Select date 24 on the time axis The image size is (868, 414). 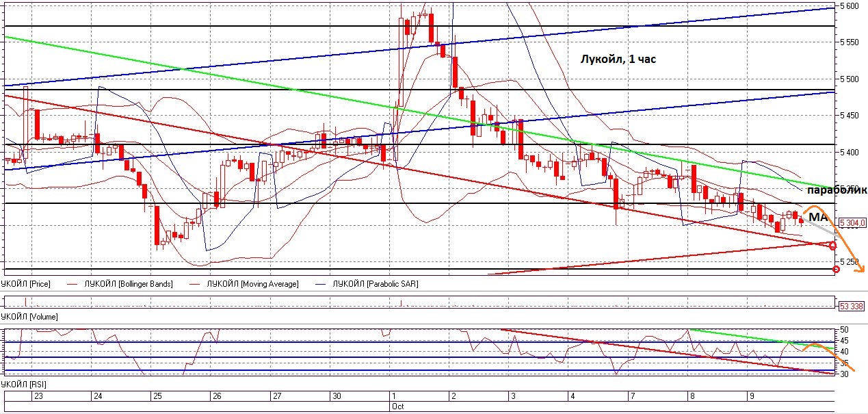(98, 396)
